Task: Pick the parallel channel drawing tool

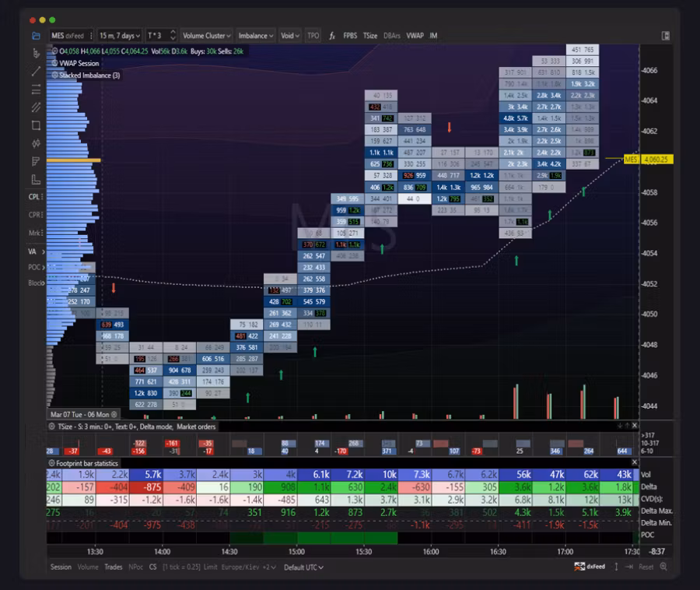Action: 36,107
